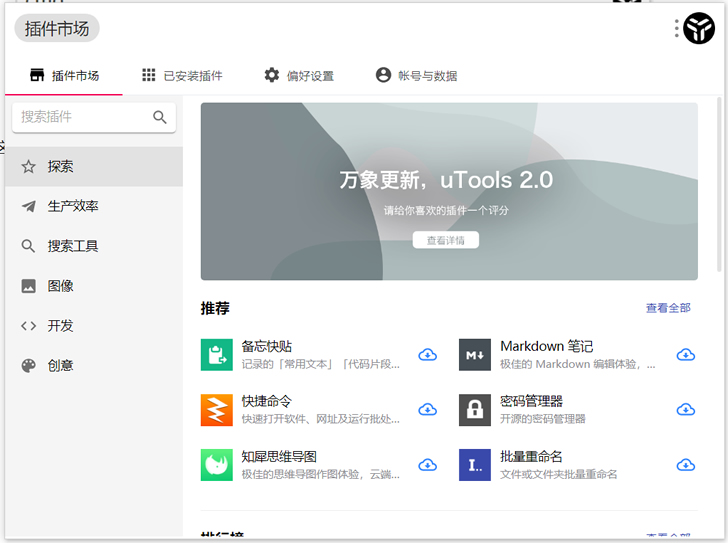Open the 备忘快贴 plugin title
Image resolution: width=728 pixels, height=543 pixels.
[x=266, y=346]
